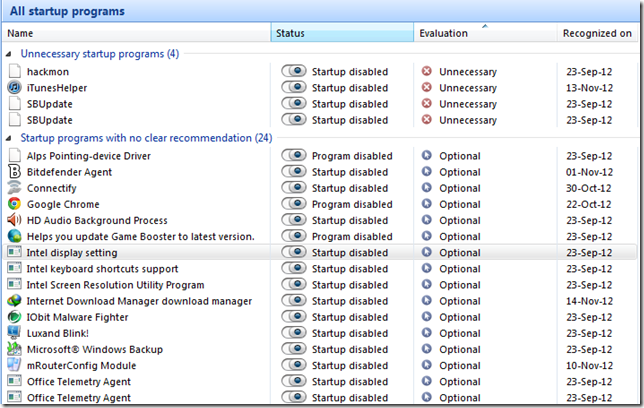Enable the Intel display setting startup switch
This screenshot has width=644, height=408.
coord(294,252)
